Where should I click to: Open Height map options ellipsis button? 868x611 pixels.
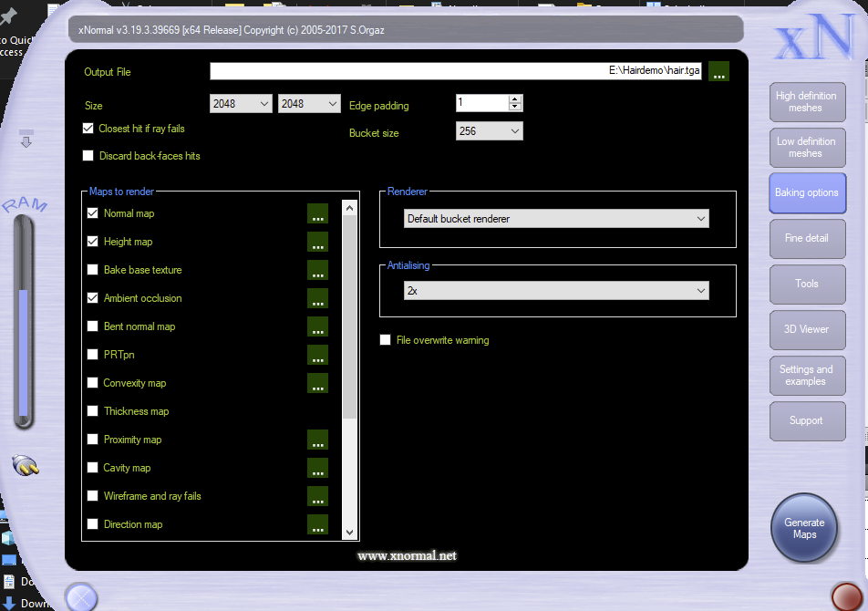(x=317, y=243)
